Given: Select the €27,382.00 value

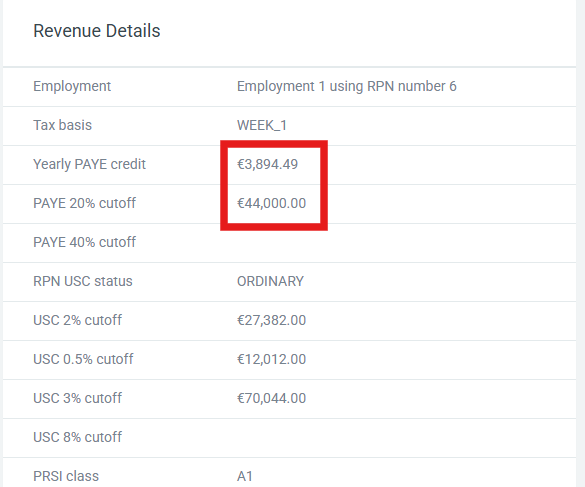Looking at the screenshot, I should tap(272, 320).
